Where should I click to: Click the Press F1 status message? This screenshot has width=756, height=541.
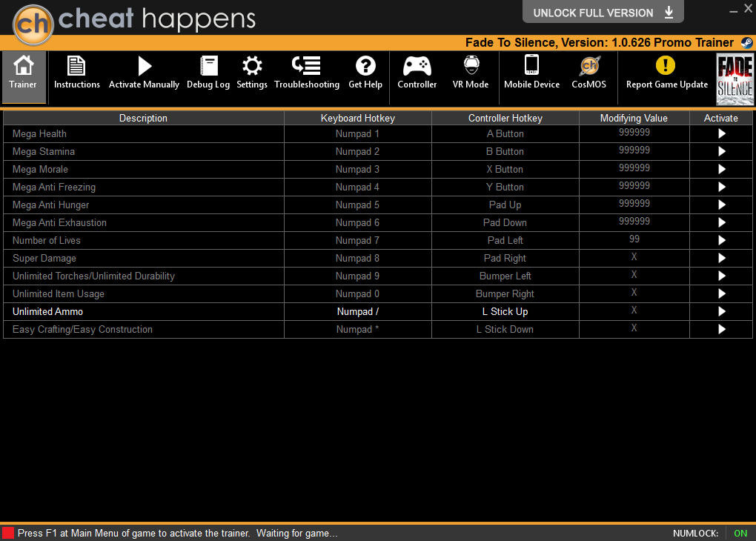pos(177,534)
